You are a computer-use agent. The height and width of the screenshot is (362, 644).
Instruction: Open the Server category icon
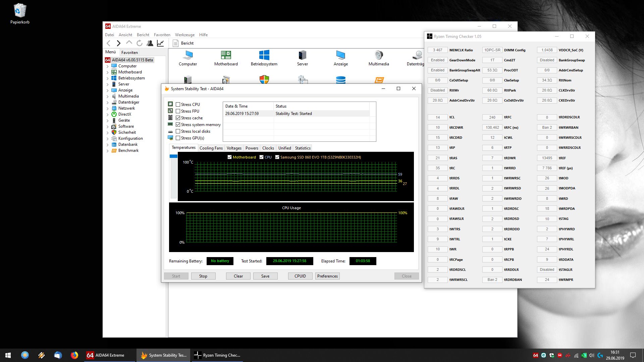pyautogui.click(x=302, y=55)
